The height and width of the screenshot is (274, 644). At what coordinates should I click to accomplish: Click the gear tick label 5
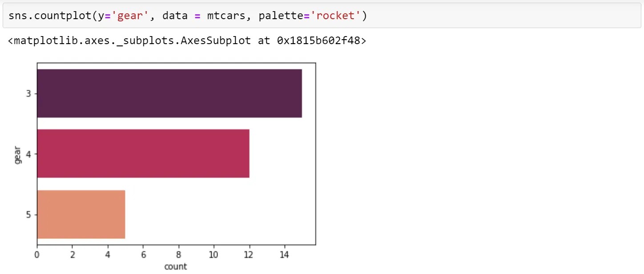(29, 215)
